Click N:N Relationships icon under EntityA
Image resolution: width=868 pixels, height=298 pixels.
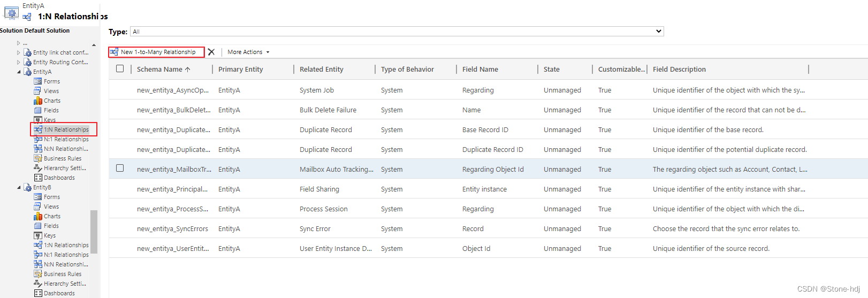pos(37,149)
